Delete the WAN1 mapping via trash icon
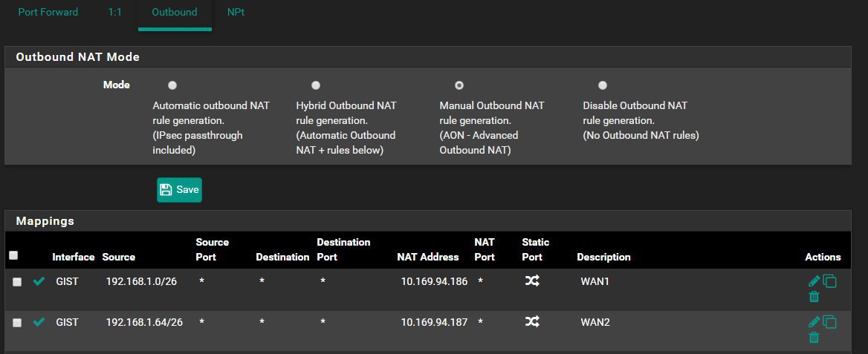Viewport: 868px width, 354px height. (814, 297)
